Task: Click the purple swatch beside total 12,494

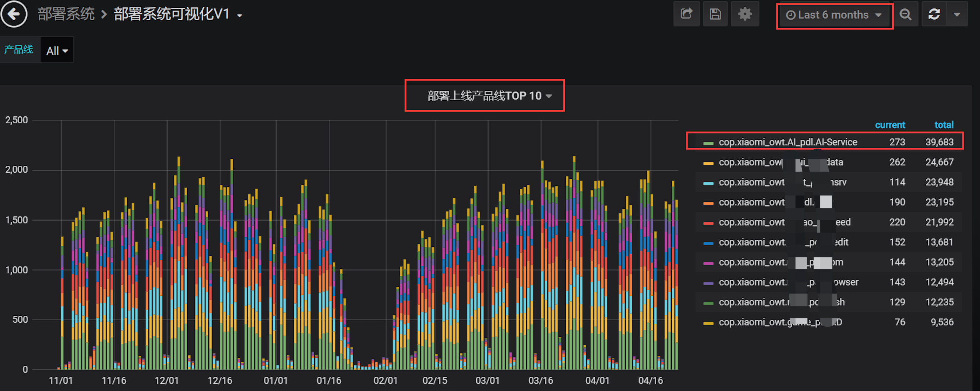Action: [708, 283]
